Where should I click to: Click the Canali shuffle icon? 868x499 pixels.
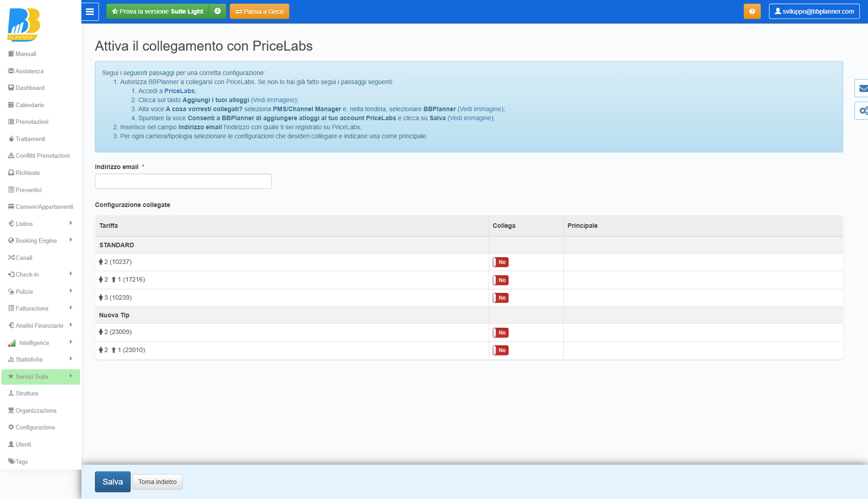[11, 258]
